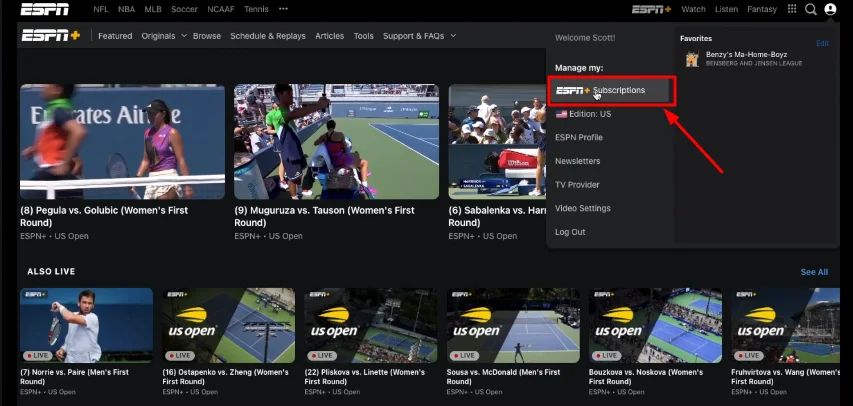Open Schedule & Replays tab
The height and width of the screenshot is (406, 853).
[x=268, y=36]
